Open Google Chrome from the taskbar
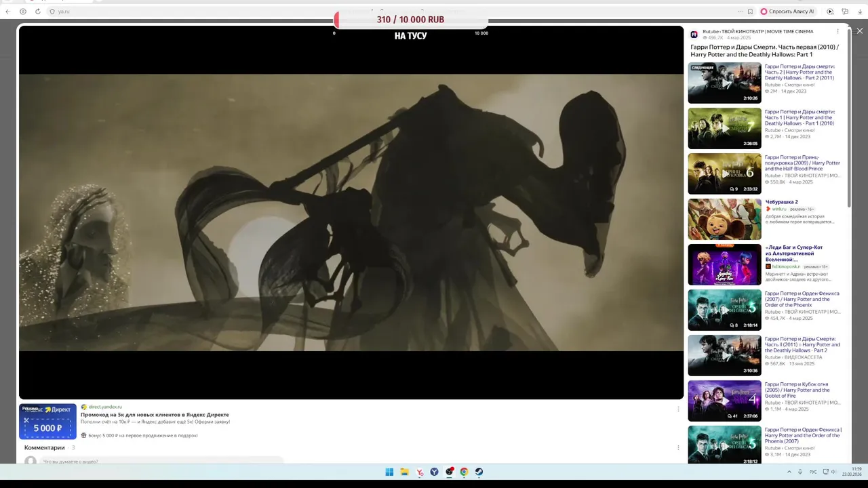This screenshot has width=868, height=488. [464, 472]
